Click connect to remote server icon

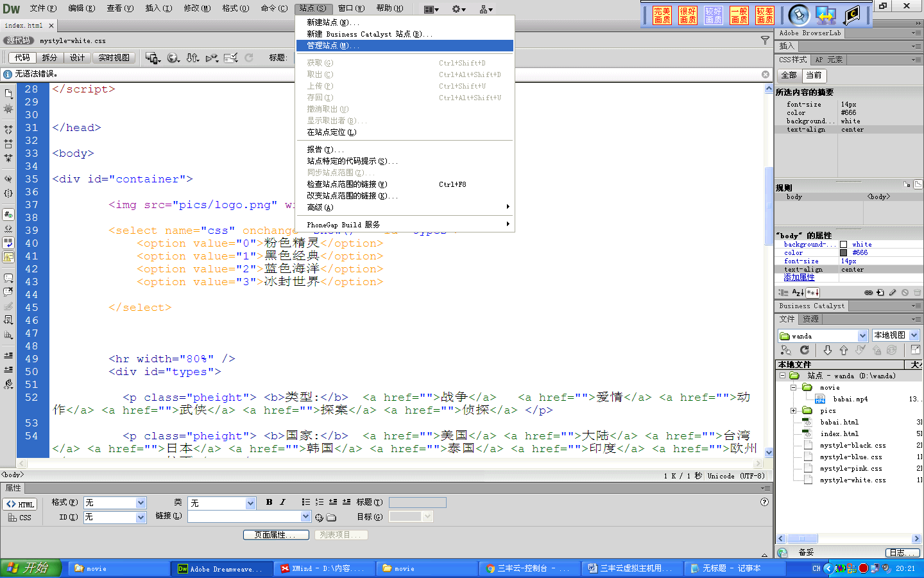pyautogui.click(x=786, y=350)
